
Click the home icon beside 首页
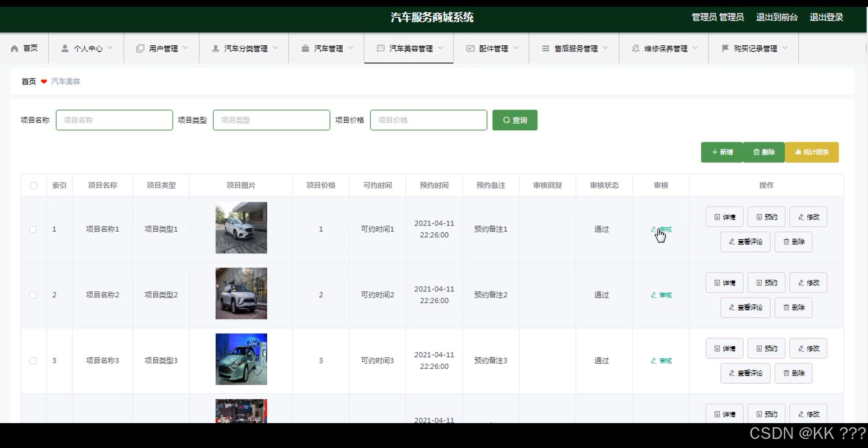[14, 48]
